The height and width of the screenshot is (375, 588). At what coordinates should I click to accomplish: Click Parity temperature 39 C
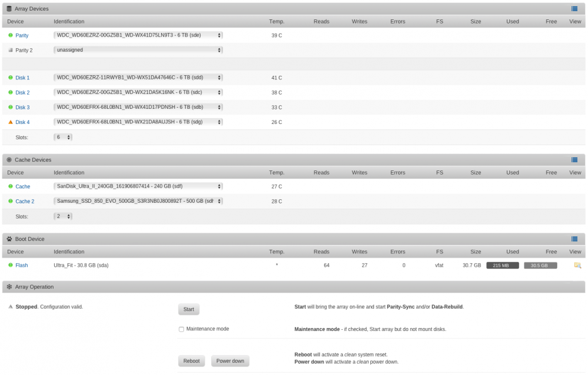pyautogui.click(x=277, y=35)
